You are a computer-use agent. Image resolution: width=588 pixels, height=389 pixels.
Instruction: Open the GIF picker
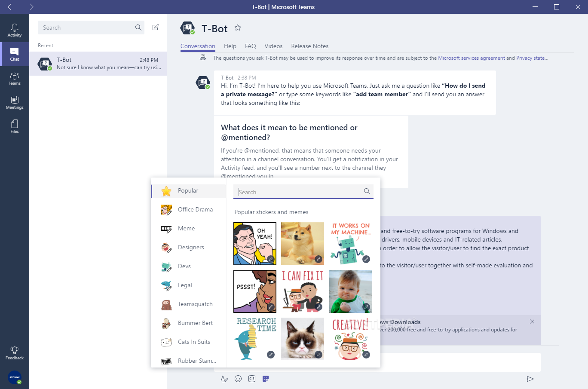(252, 379)
